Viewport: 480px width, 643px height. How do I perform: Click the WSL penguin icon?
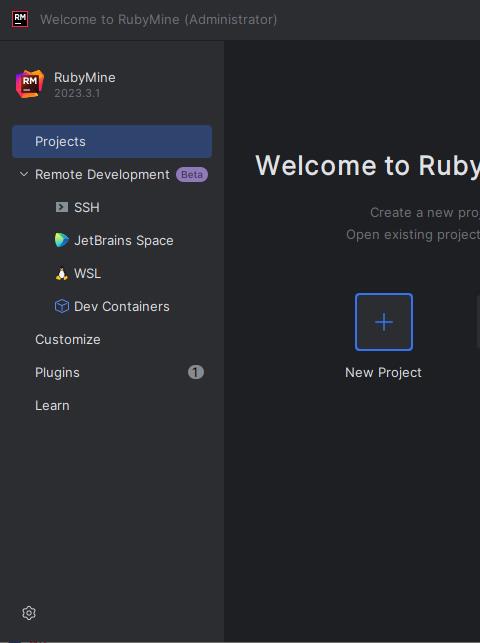click(61, 274)
